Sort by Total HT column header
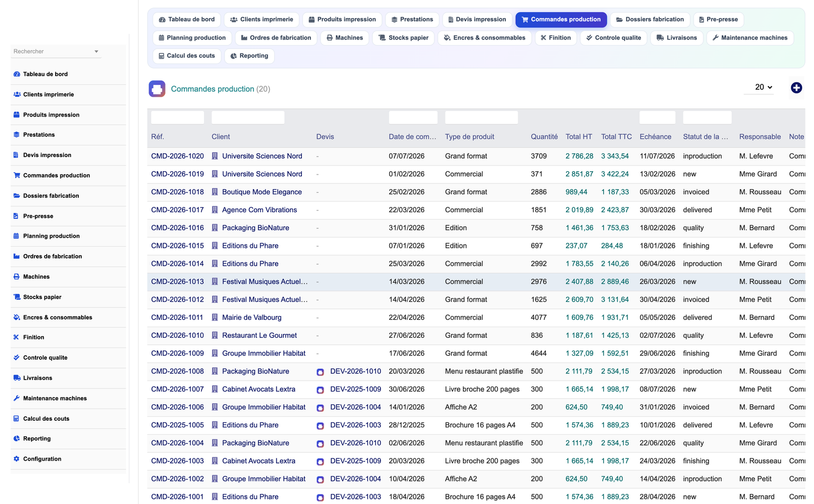The image size is (814, 504). 579,137
